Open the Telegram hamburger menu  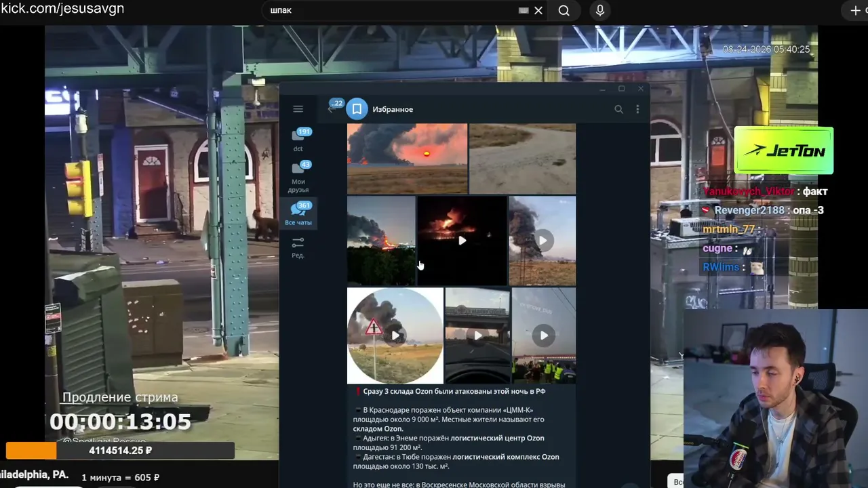point(298,109)
